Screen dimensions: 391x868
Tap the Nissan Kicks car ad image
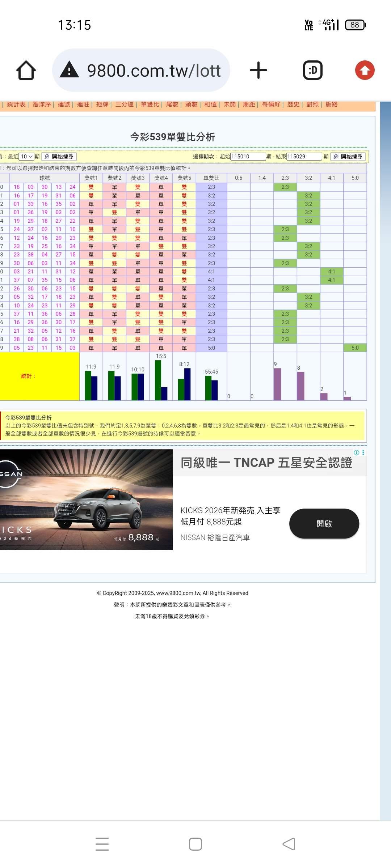(x=86, y=499)
